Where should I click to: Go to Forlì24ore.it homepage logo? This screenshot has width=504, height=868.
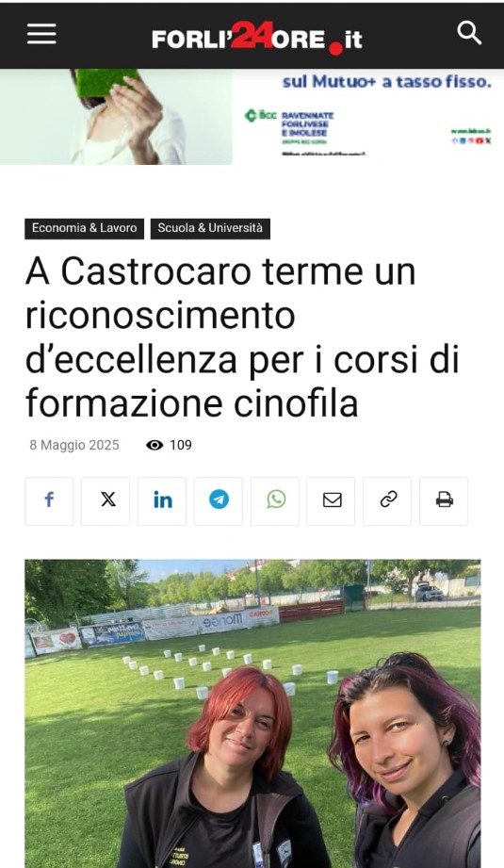pyautogui.click(x=257, y=38)
